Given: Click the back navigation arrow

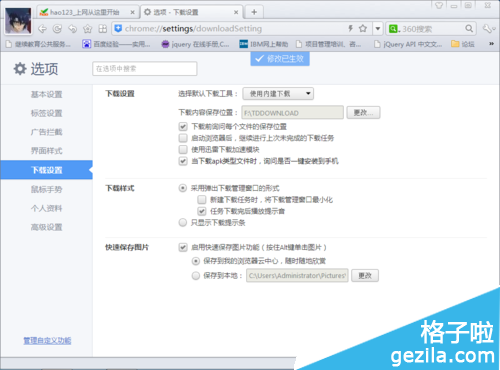Looking at the screenshot, I should click(x=42, y=29).
